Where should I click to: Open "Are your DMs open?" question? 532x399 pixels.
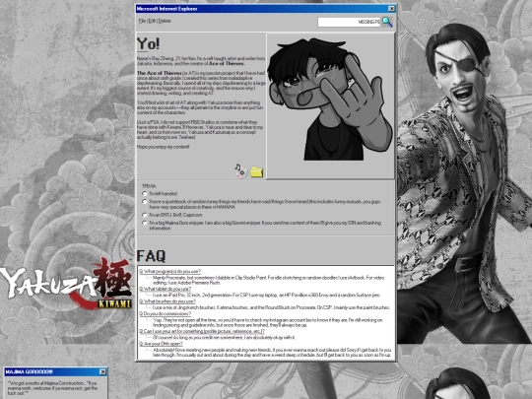pyautogui.click(x=161, y=344)
